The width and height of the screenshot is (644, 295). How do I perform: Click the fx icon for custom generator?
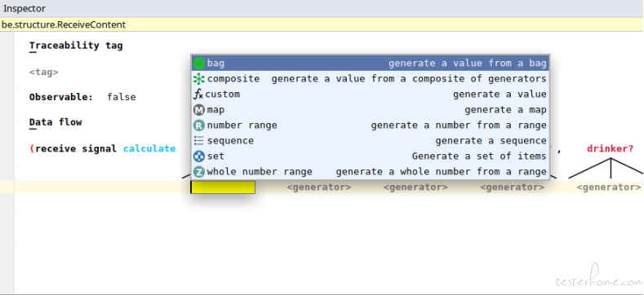[x=198, y=95]
